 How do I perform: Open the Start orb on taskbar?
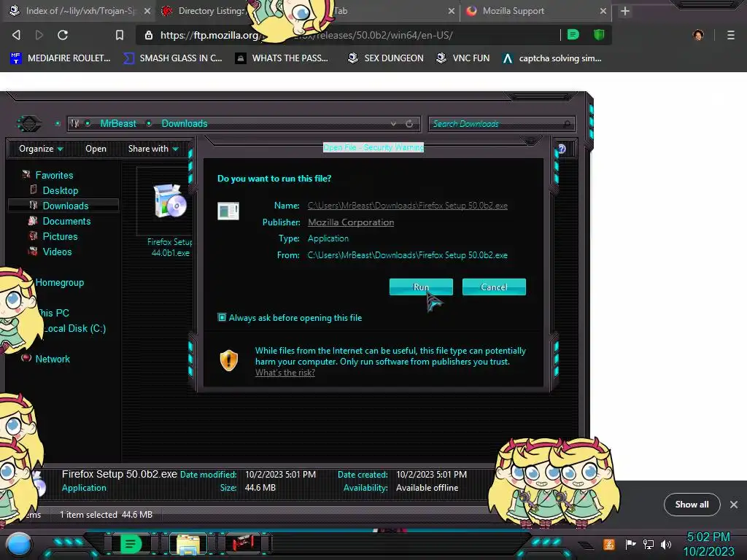pos(19,544)
